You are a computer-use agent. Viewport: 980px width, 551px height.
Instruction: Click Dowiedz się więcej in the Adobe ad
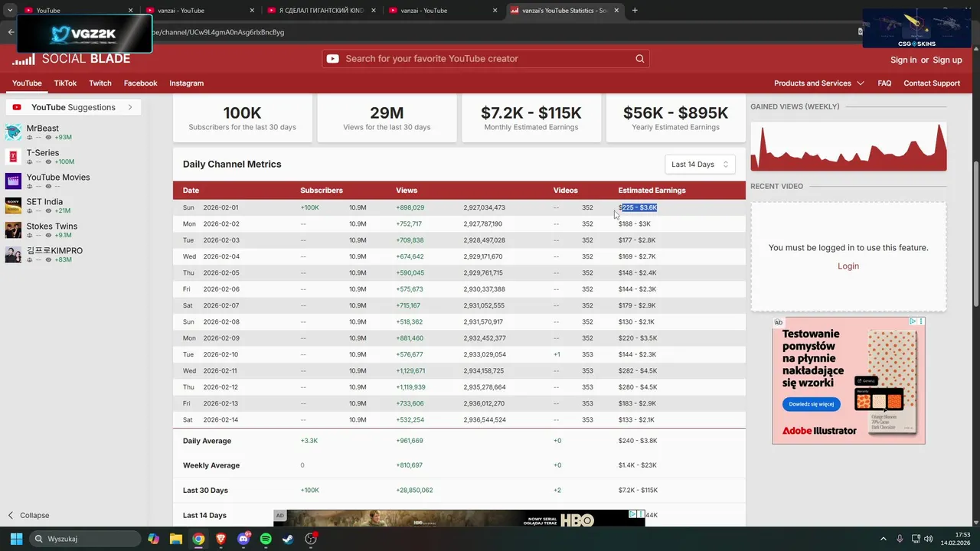point(812,404)
